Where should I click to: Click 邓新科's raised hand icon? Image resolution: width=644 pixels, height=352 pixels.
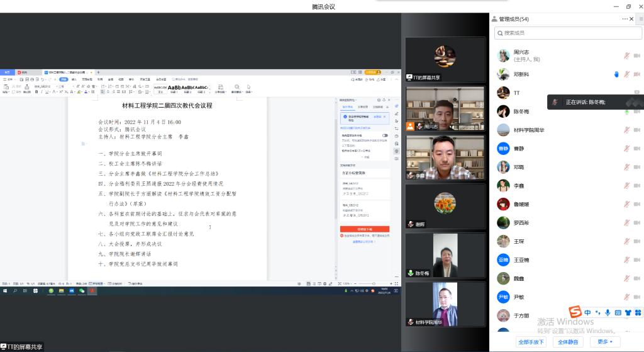tap(616, 74)
